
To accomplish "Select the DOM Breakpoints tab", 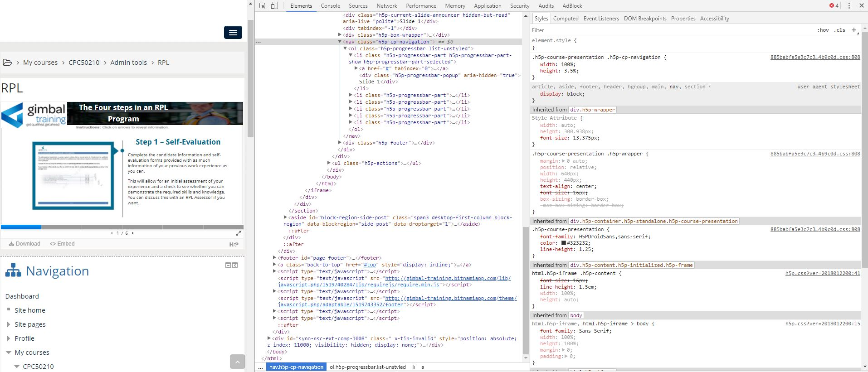I will (645, 19).
